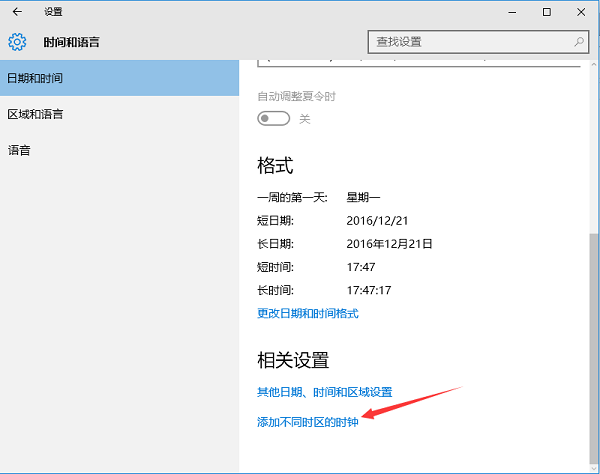Click the scrollbar up arrow
600x474 pixels.
(x=593, y=65)
